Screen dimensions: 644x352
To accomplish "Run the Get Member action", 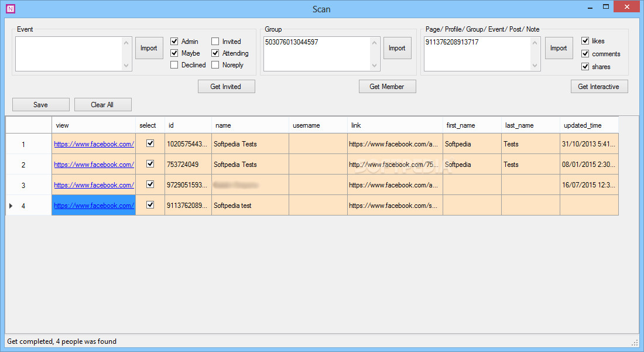I will tap(388, 86).
